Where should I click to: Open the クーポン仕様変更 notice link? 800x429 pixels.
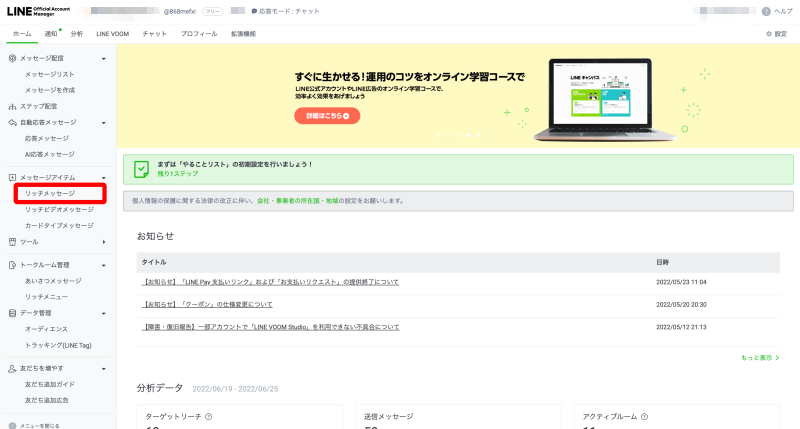208,304
